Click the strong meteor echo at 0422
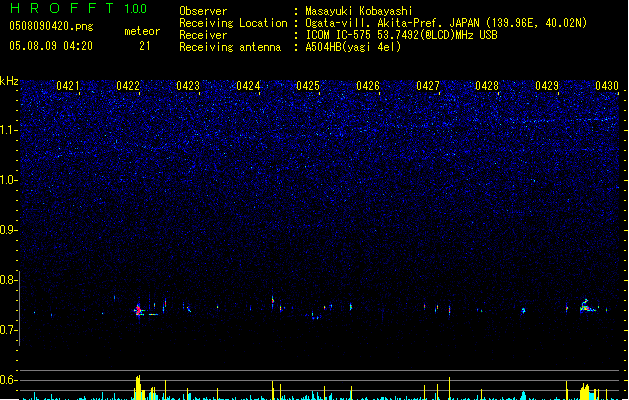The image size is (629, 400). 139,310
